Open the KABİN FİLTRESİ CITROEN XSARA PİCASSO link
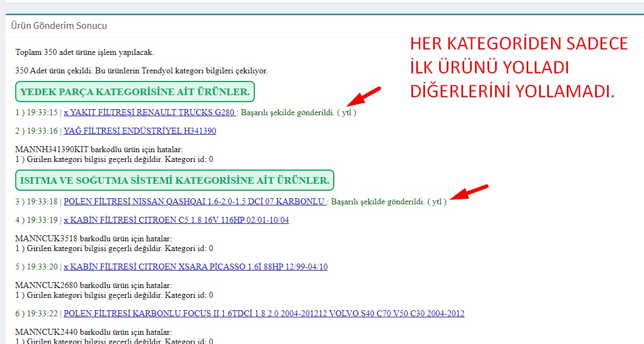This screenshot has width=644, height=344. [196, 267]
